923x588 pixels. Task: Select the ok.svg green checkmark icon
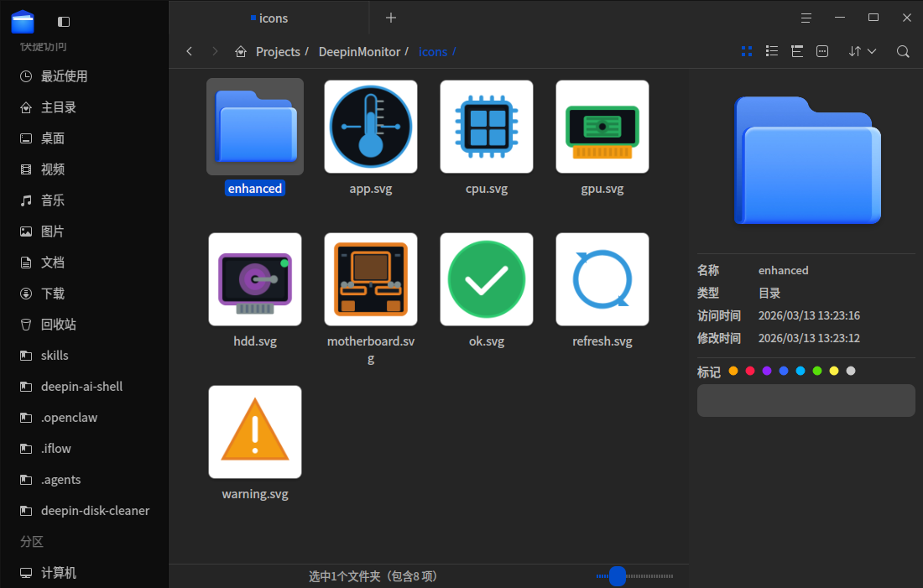click(x=486, y=279)
